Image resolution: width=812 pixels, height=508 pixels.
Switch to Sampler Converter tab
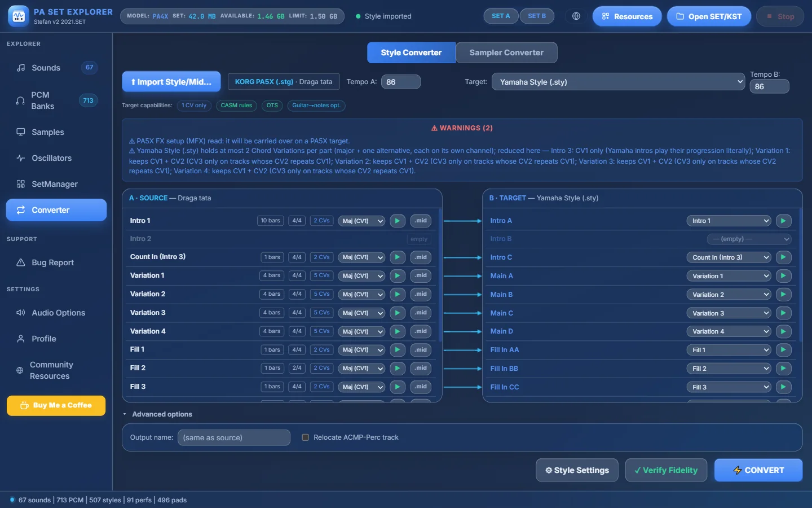[x=506, y=52]
